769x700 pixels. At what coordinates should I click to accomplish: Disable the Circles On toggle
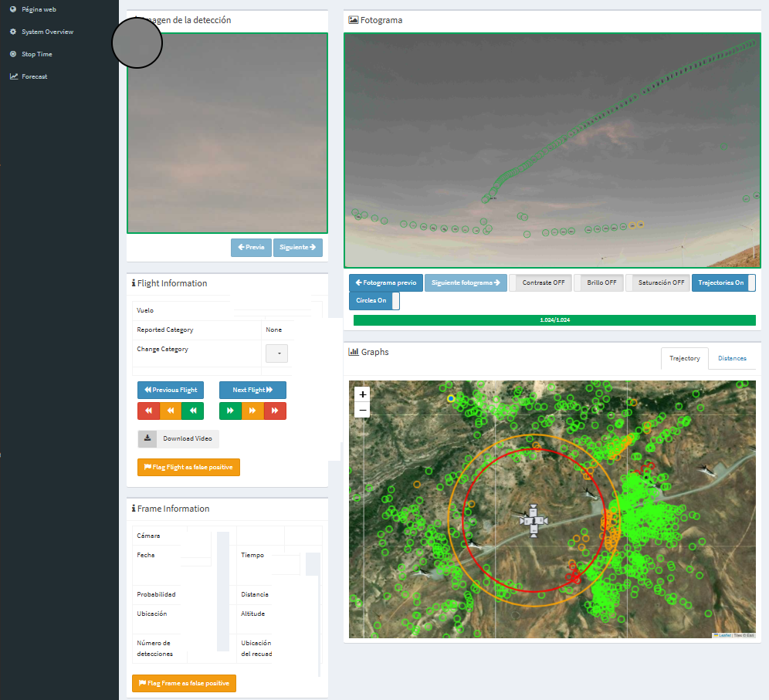[x=374, y=300]
